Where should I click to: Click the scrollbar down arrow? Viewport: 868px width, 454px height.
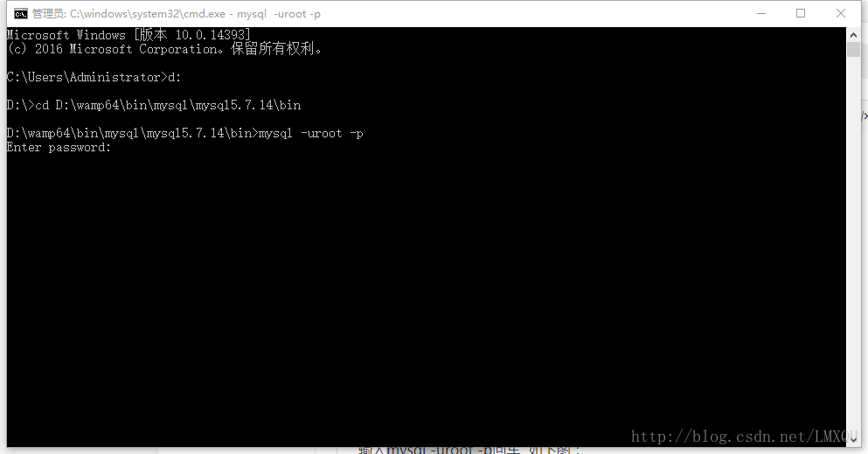[853, 440]
